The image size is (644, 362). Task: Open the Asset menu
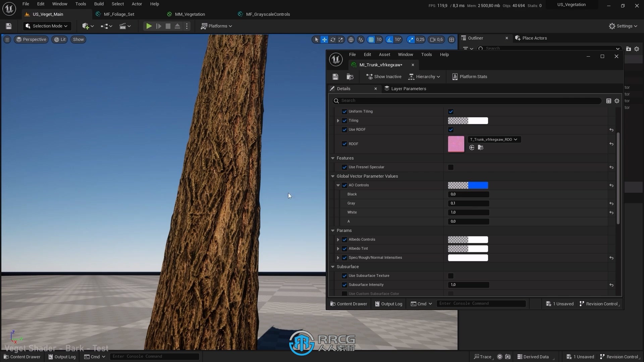[x=384, y=54]
